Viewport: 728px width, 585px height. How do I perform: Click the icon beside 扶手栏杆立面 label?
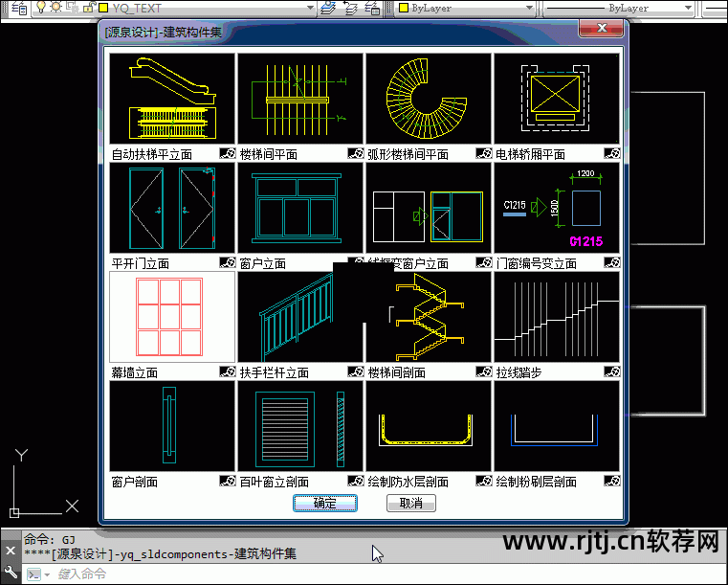pyautogui.click(x=356, y=371)
